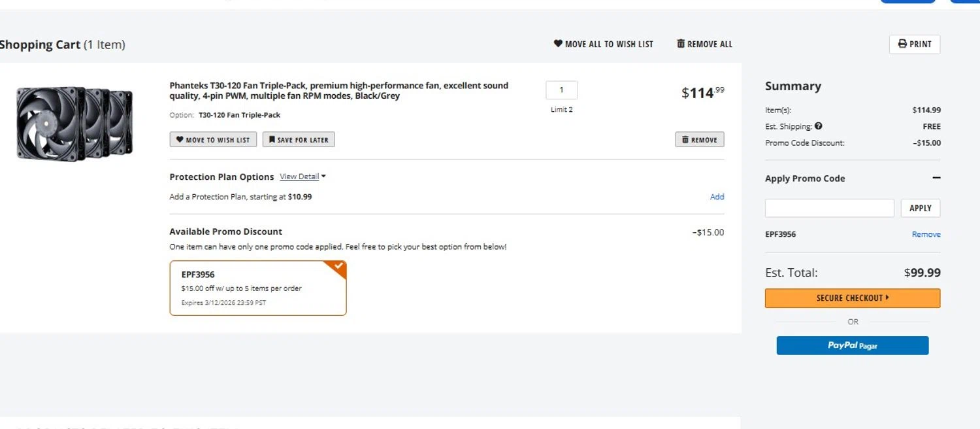Screen dimensions: 980x429
Task: Click the heart icon on the item's Move to Wish List button
Action: (180, 139)
